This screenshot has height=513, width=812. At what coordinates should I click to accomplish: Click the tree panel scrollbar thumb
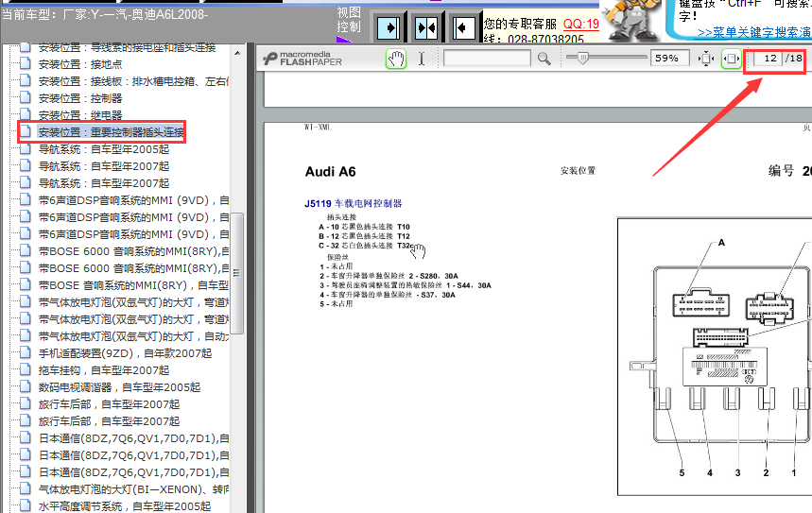236,273
